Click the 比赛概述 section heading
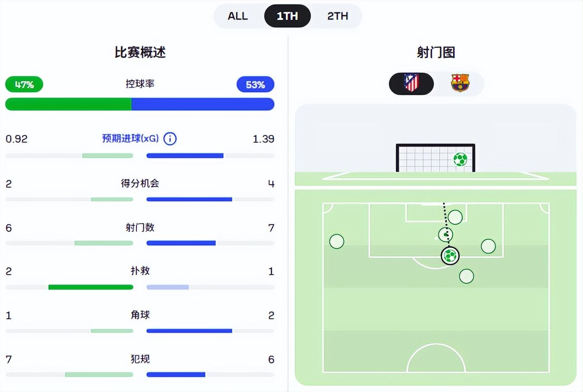583x392 pixels. click(x=139, y=52)
